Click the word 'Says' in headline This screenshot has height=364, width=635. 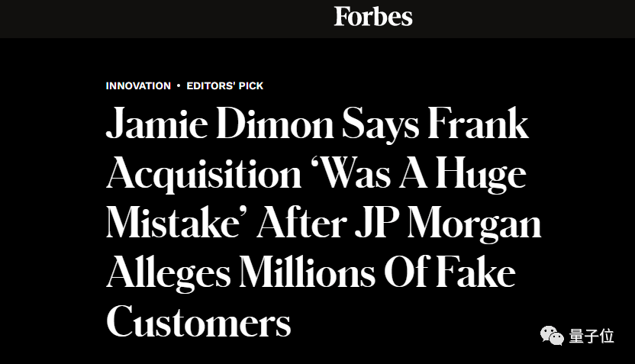point(381,124)
